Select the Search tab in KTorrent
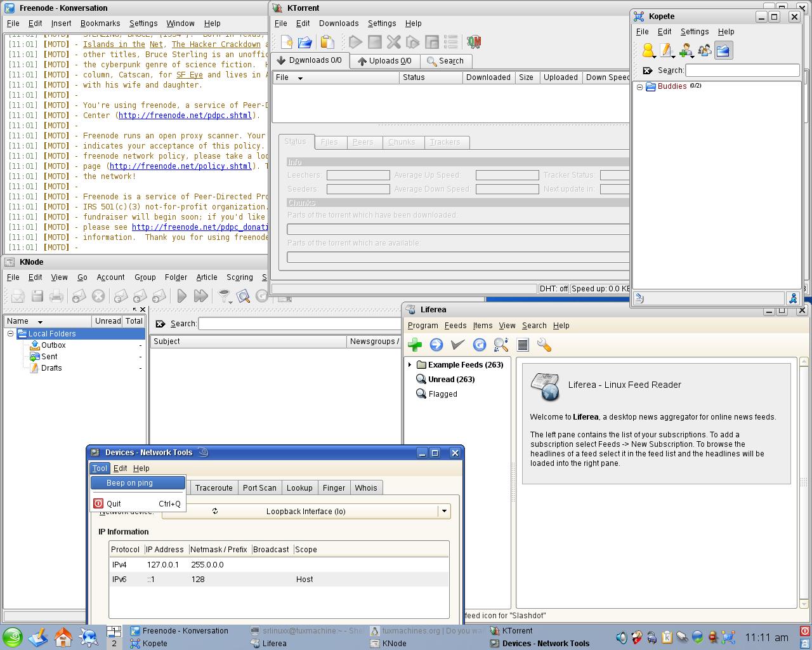Screen dimensions: 812x650 [445, 61]
